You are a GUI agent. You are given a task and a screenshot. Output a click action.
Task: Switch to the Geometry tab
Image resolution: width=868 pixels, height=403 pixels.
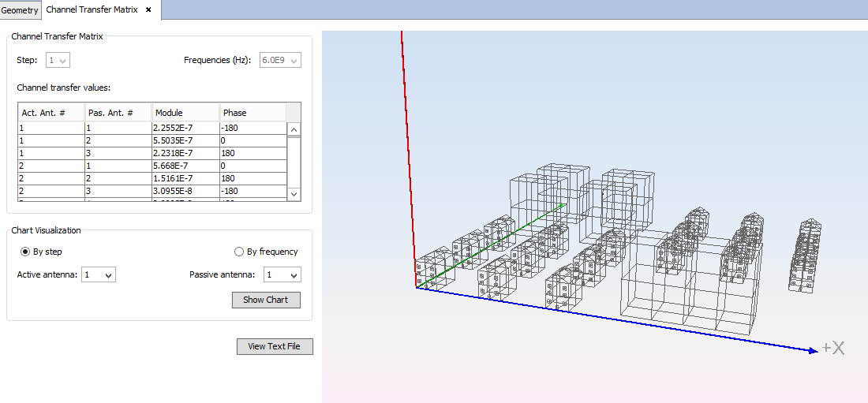[x=20, y=10]
